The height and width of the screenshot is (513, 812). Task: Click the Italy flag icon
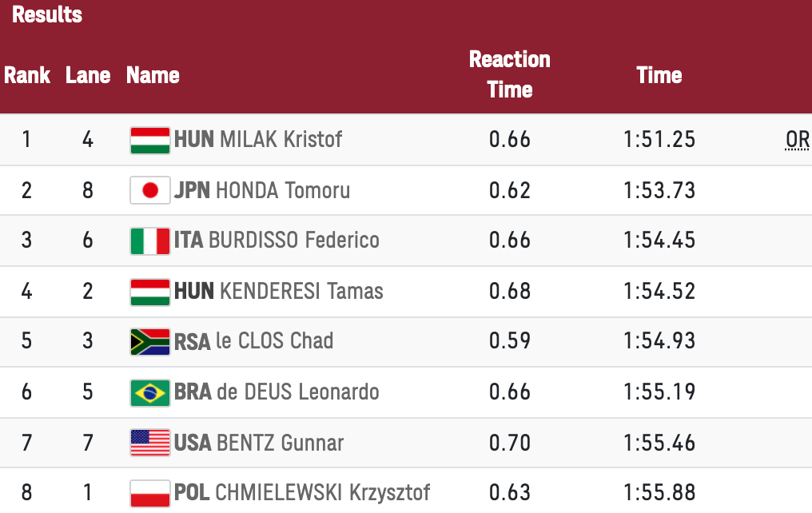[x=149, y=241]
